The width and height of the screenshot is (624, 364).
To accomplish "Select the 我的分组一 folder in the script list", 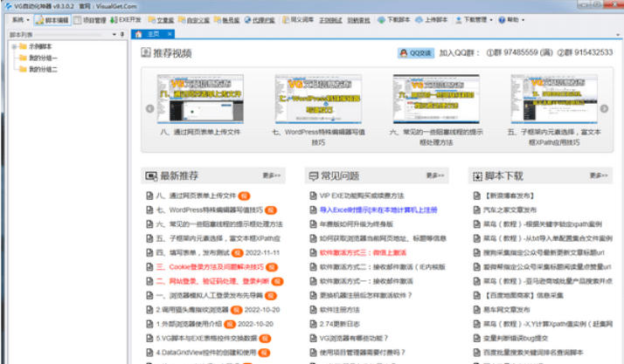I will [x=41, y=57].
